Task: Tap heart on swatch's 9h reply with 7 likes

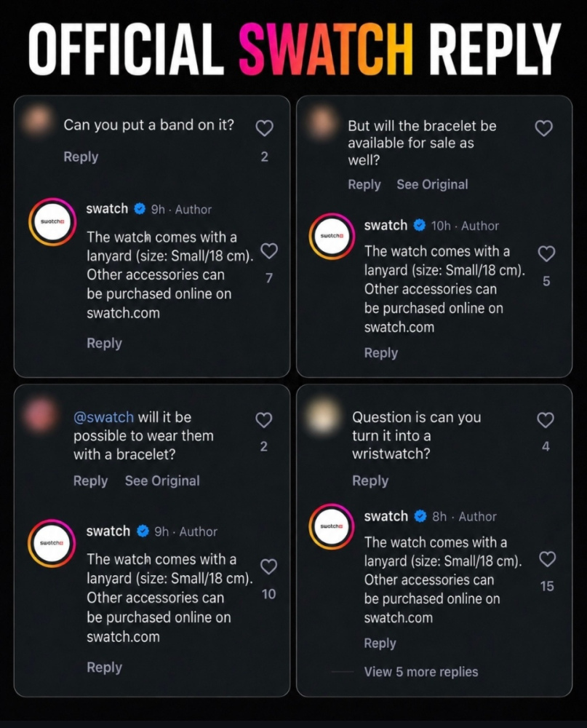Action: [269, 250]
